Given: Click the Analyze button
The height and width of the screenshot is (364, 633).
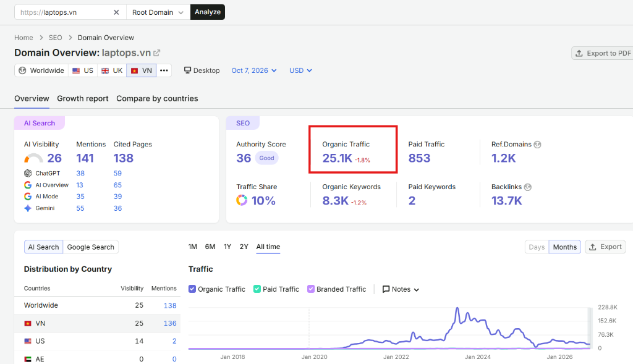Looking at the screenshot, I should click(208, 12).
